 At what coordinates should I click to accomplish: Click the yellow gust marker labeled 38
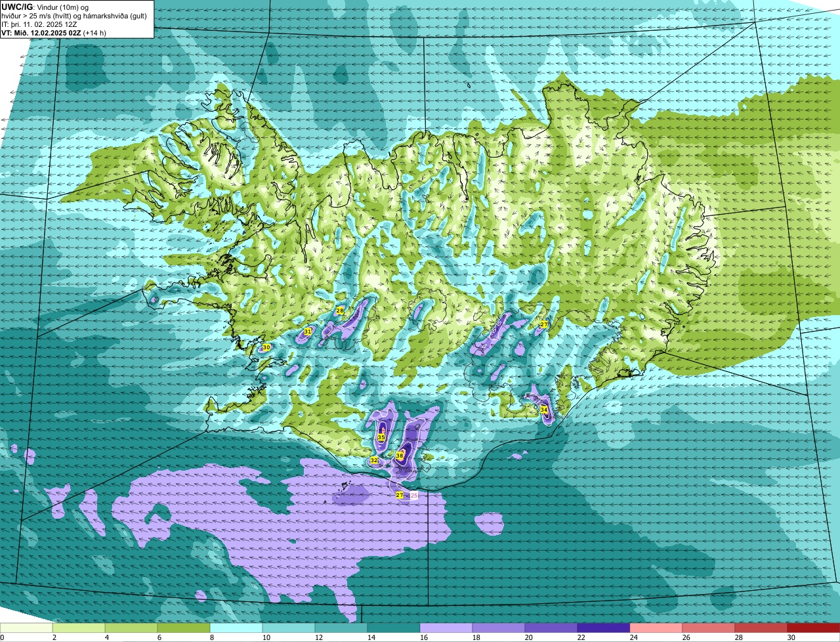tap(400, 456)
